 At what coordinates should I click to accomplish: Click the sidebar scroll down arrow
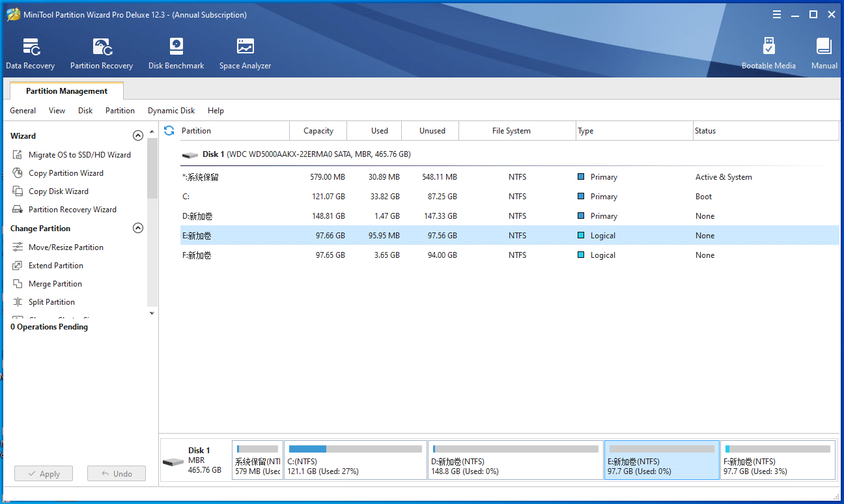click(x=152, y=313)
